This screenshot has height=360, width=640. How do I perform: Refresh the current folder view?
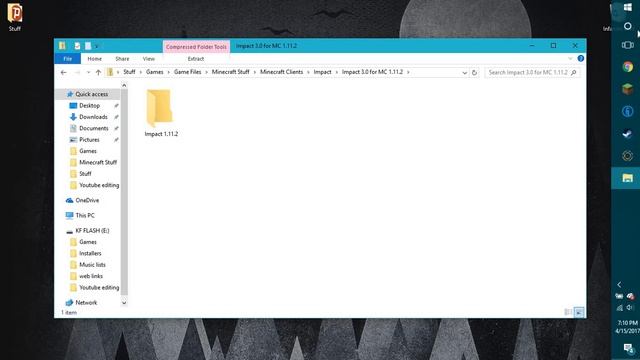point(474,73)
